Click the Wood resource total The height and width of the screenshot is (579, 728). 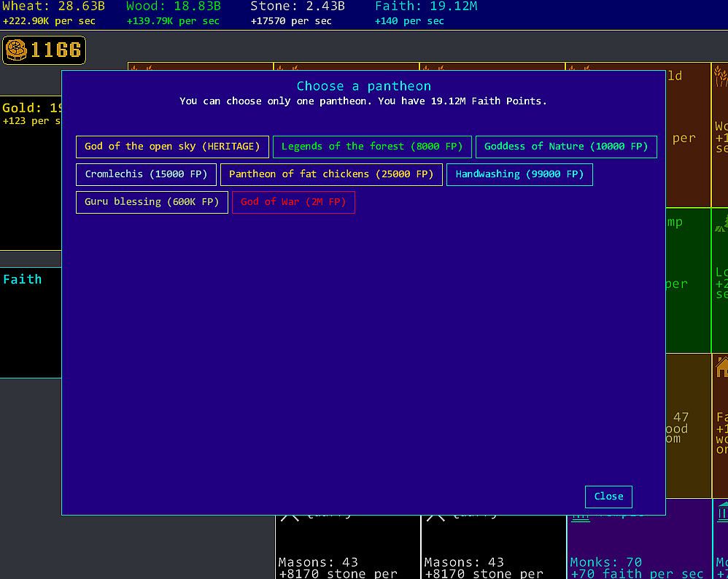click(174, 6)
